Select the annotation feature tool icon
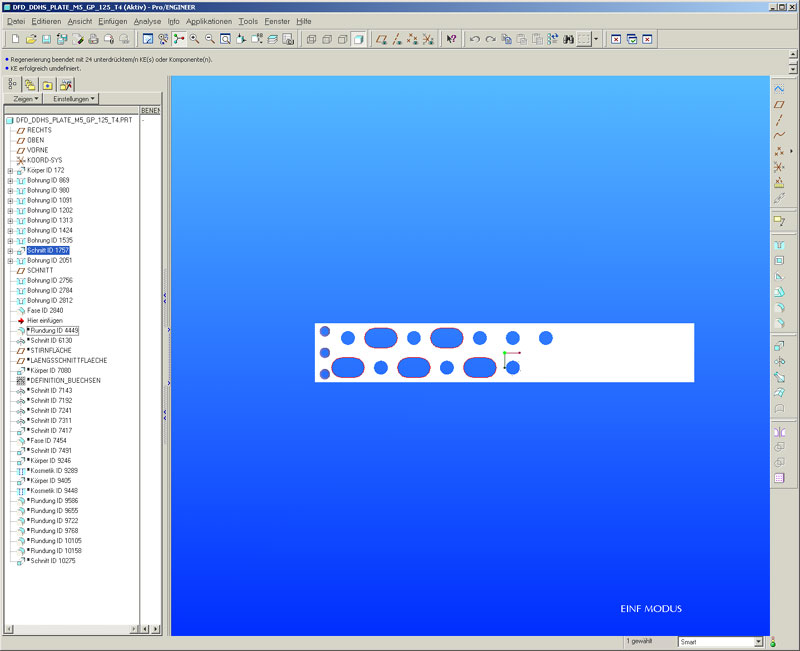The height and width of the screenshot is (651, 800). pyautogui.click(x=779, y=221)
